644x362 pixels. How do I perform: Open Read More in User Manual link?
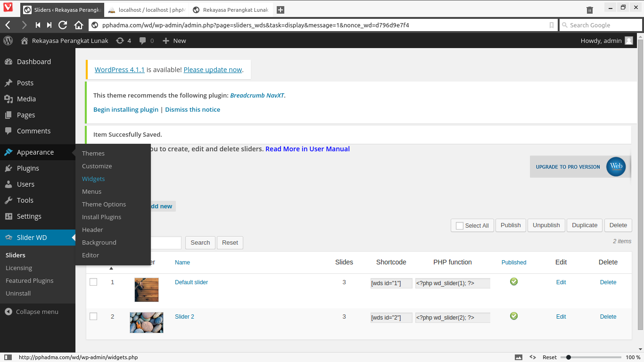(x=307, y=149)
